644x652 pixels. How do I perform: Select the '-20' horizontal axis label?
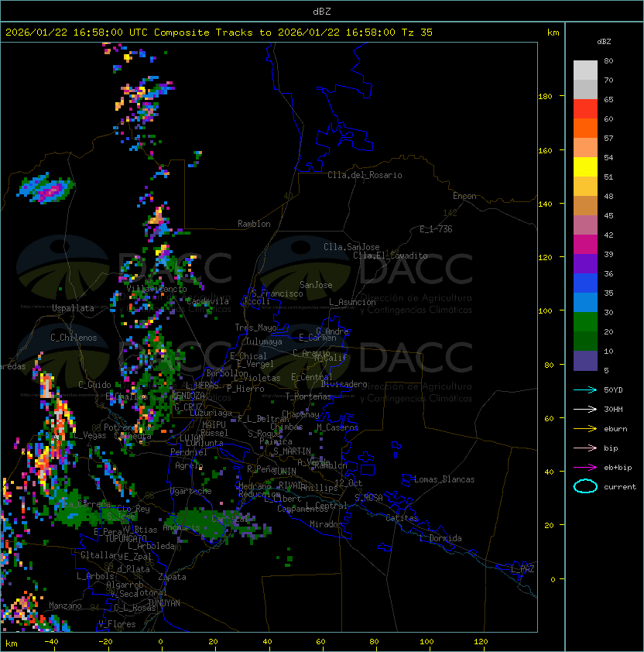coord(105,641)
